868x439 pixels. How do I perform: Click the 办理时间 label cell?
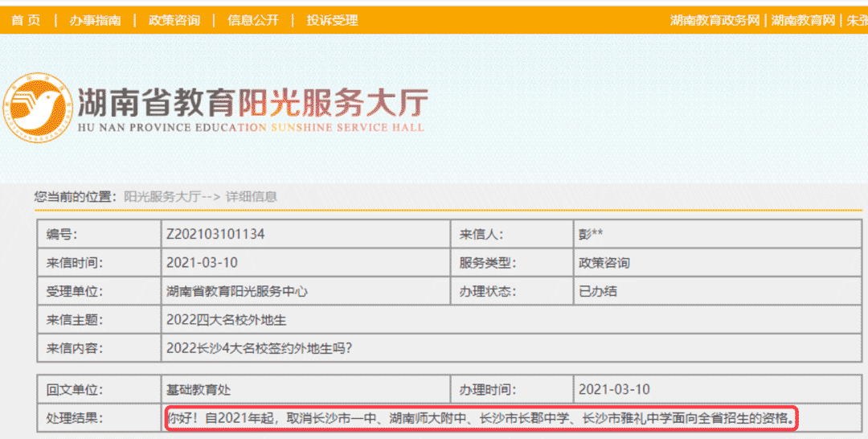(512, 390)
